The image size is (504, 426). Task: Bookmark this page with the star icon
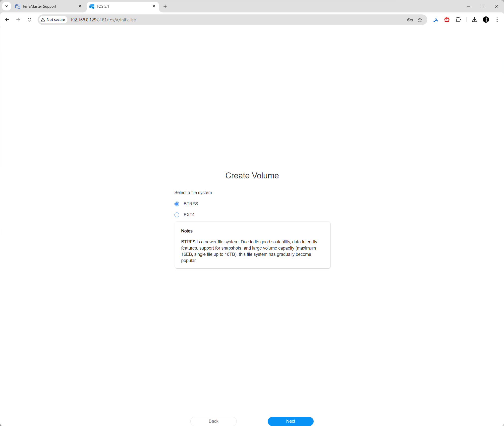pos(420,20)
